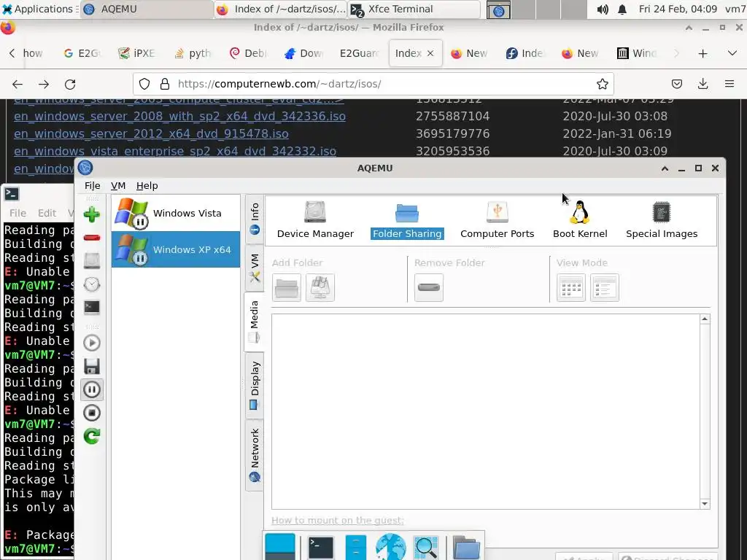Open Applications menu in top panel
Viewport: 747px width, 560px height.
coord(38,9)
